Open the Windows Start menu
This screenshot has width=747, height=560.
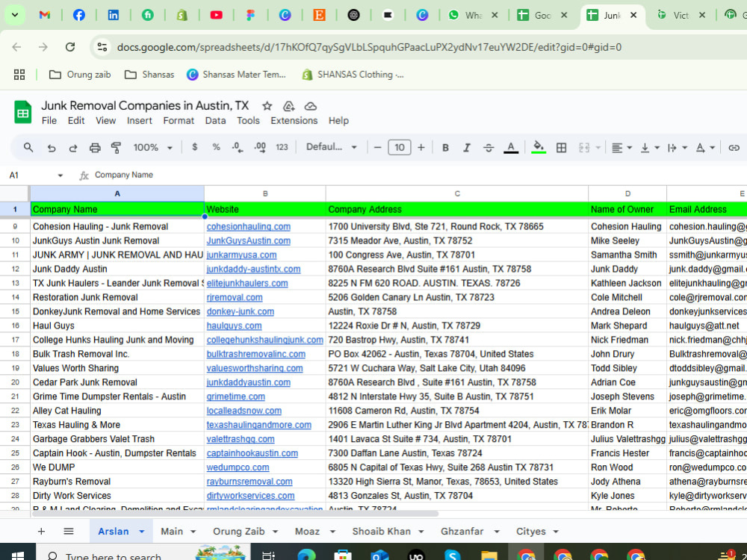point(18,556)
